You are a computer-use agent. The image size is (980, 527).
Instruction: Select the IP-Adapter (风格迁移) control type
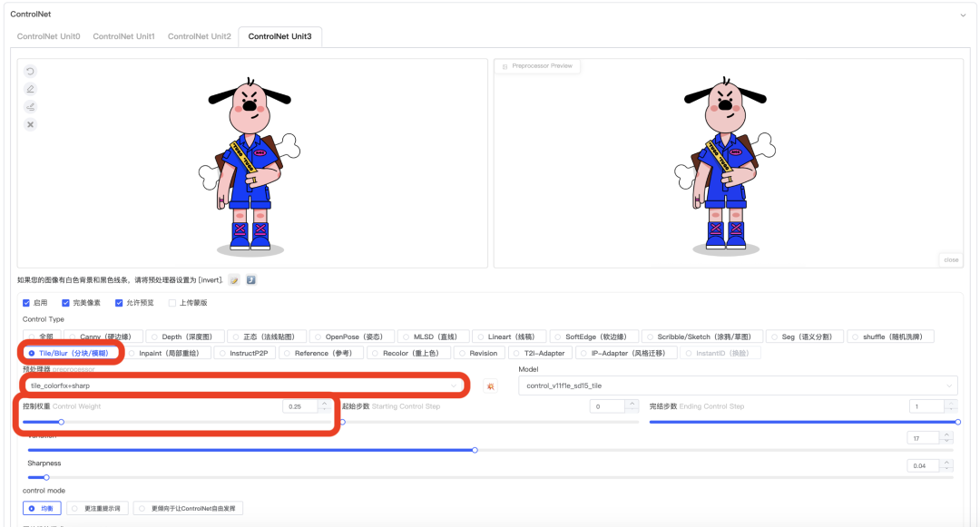pyautogui.click(x=626, y=354)
